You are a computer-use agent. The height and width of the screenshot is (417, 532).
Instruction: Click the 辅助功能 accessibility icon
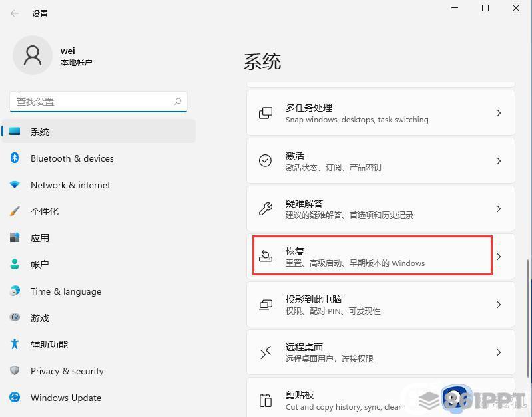(x=15, y=344)
